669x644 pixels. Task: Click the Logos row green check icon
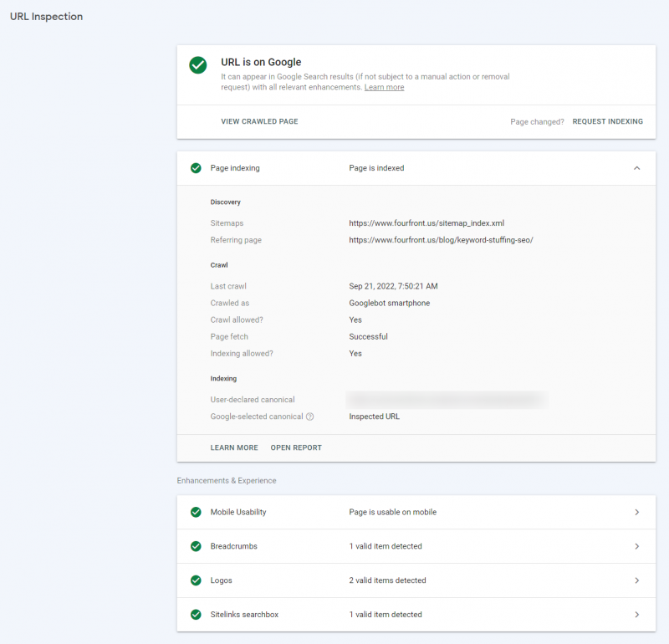(x=196, y=580)
